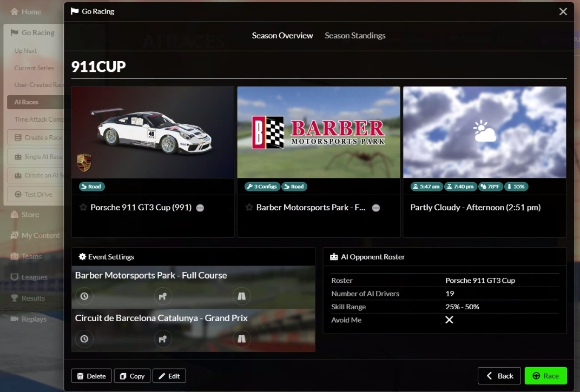The image size is (580, 392).
Task: Go back with the Back button
Action: click(x=499, y=376)
